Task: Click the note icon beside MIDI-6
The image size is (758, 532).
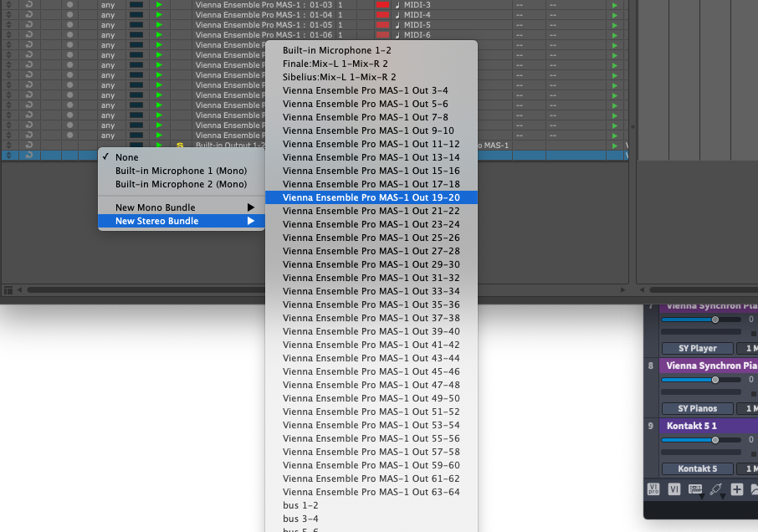Action: point(397,35)
